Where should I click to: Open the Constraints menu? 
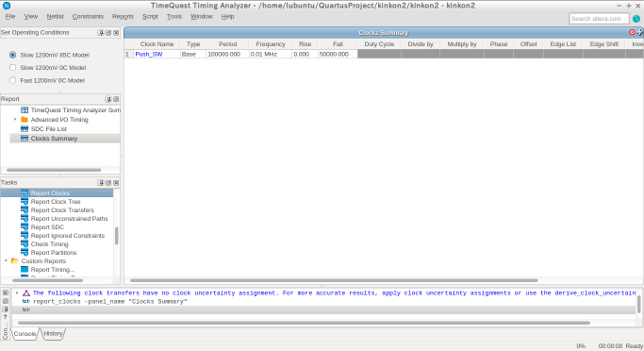point(88,16)
